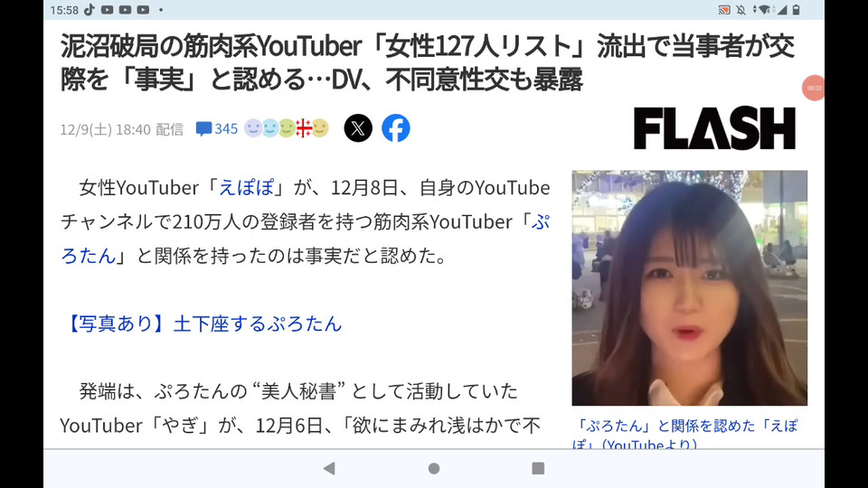Screen dimensions: 868x488
Task: Open the 345 comments bubble
Action: [217, 129]
